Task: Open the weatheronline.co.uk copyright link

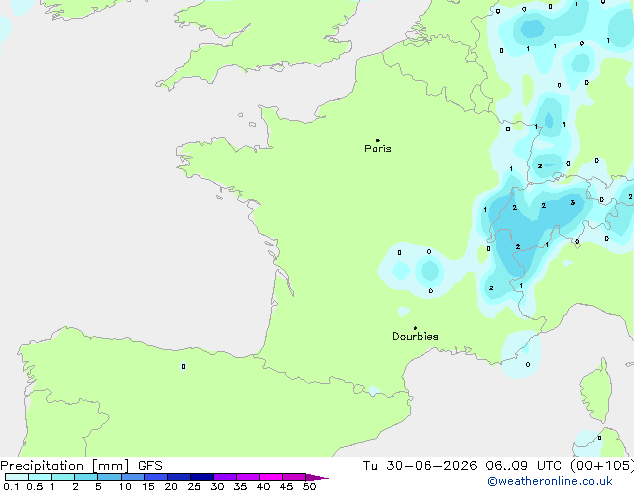Action: pos(550,482)
